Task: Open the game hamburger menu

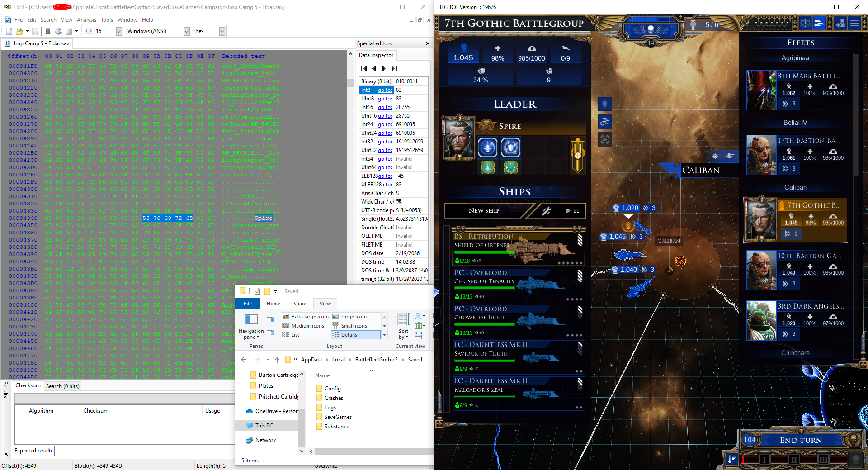Action: pyautogui.click(x=854, y=24)
